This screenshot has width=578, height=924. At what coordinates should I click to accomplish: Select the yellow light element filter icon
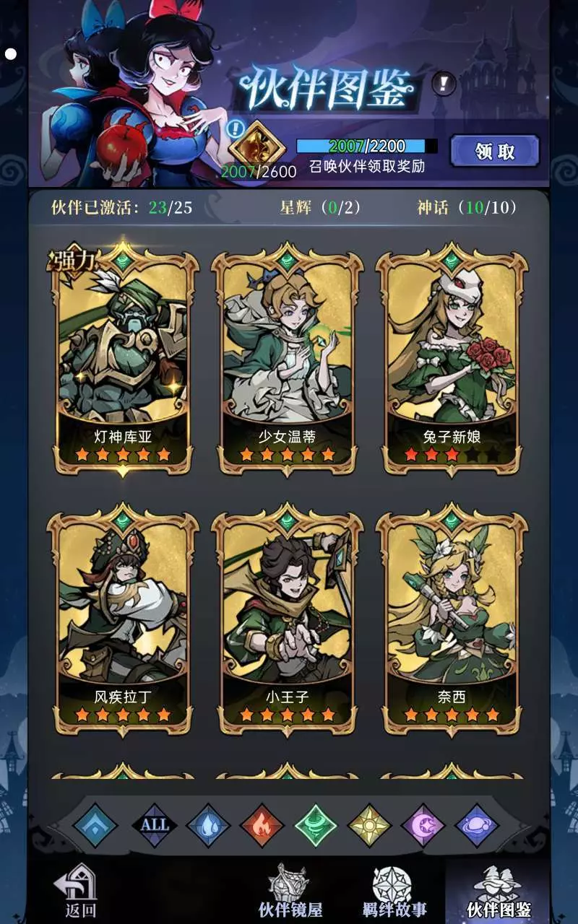pyautogui.click(x=369, y=824)
